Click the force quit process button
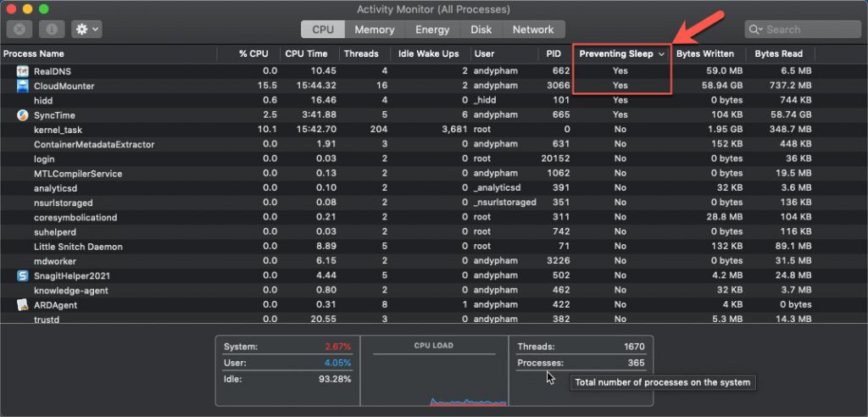The height and width of the screenshot is (417, 868). coord(19,29)
